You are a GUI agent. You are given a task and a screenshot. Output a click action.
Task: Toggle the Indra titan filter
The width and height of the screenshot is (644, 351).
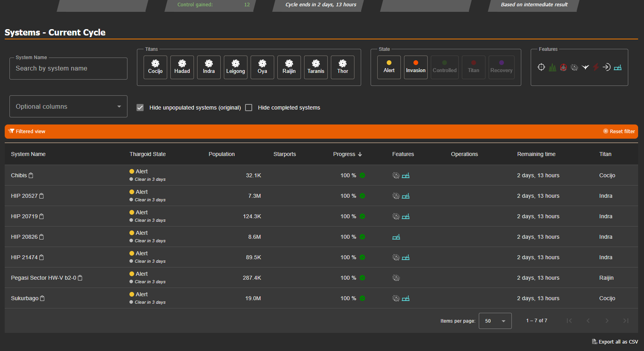click(209, 67)
